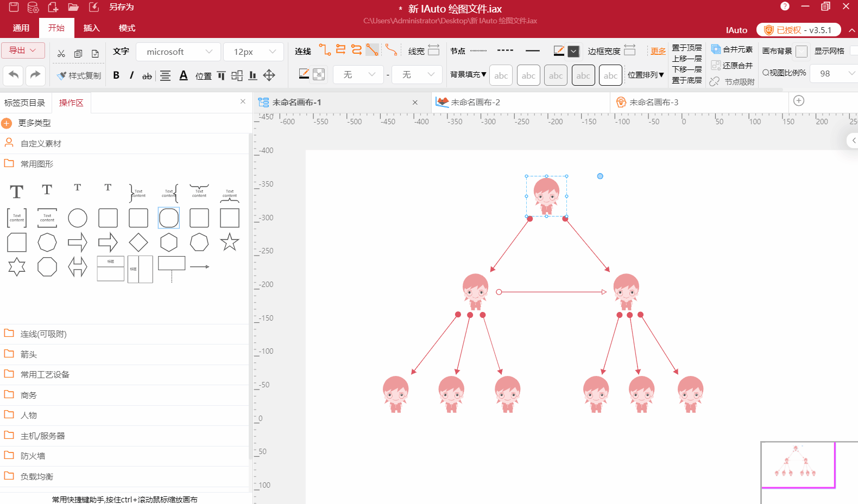The width and height of the screenshot is (858, 504).
Task: Click the 样式复制 style copy button
Action: coord(79,75)
